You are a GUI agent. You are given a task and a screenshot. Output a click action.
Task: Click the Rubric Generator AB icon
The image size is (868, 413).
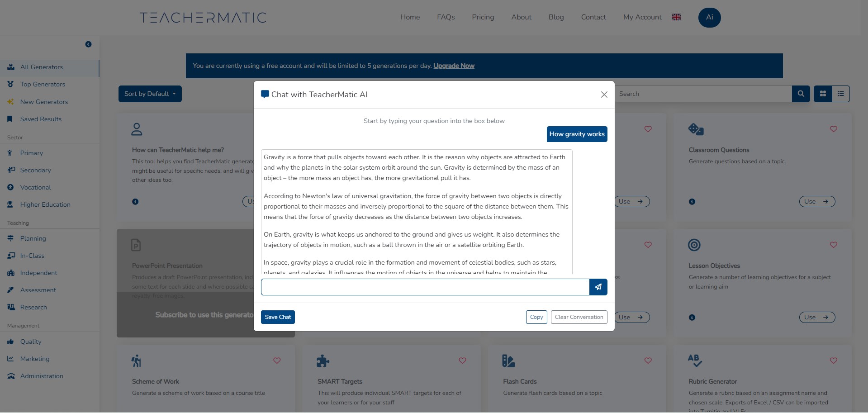(695, 361)
